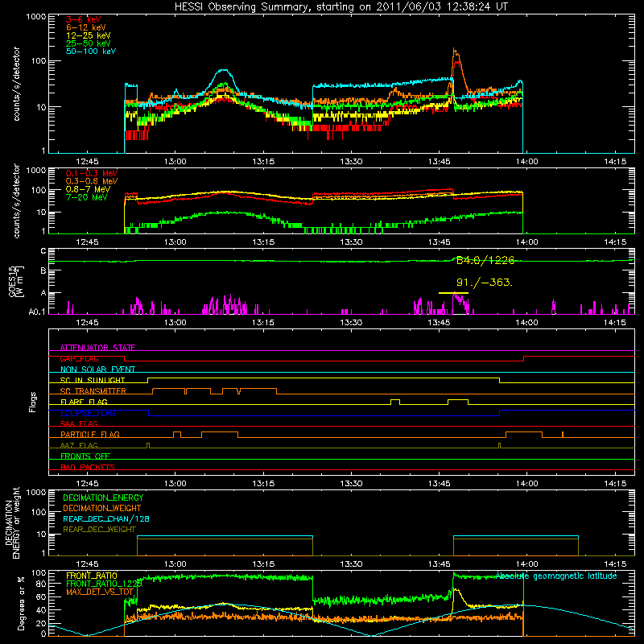
Task: Select the ECLIPSE_FLAG label
Action: tap(88, 413)
